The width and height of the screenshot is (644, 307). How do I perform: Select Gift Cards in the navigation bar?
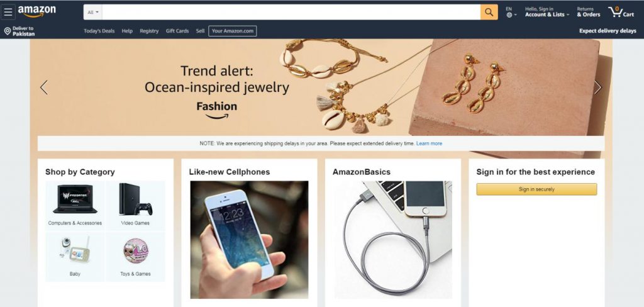coord(177,31)
